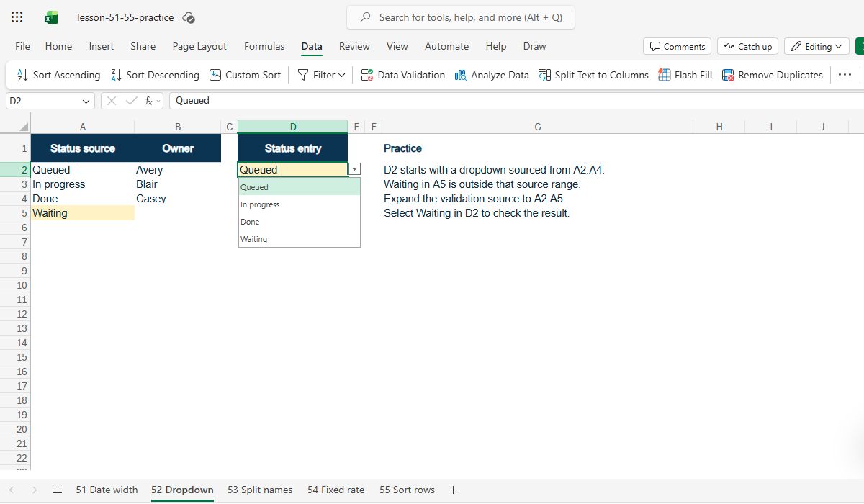
Task: Open the File menu
Action: pos(22,46)
